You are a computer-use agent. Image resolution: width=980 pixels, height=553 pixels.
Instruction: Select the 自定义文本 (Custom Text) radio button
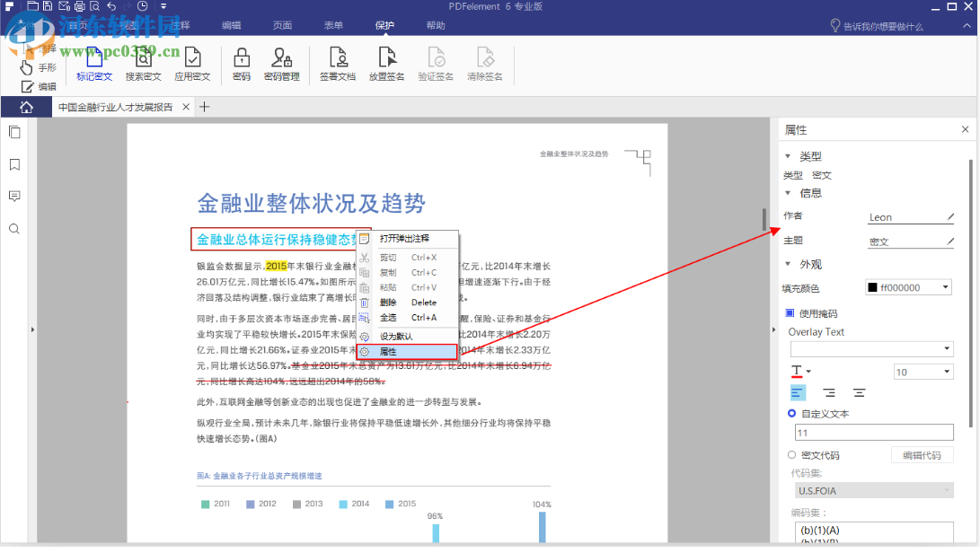point(791,413)
